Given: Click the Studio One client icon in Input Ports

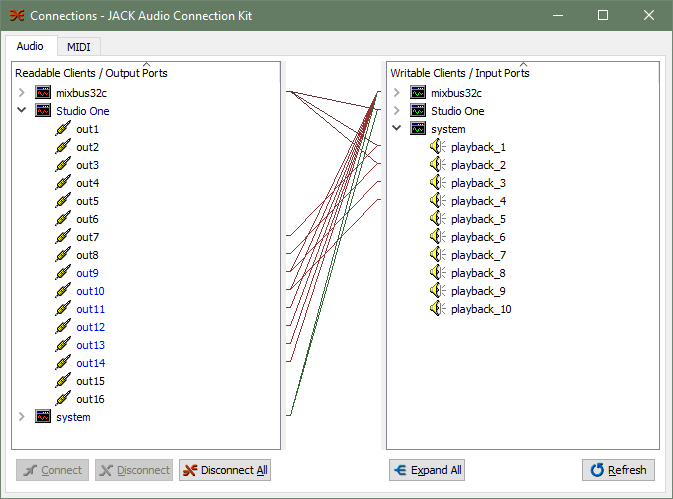Looking at the screenshot, I should point(418,111).
